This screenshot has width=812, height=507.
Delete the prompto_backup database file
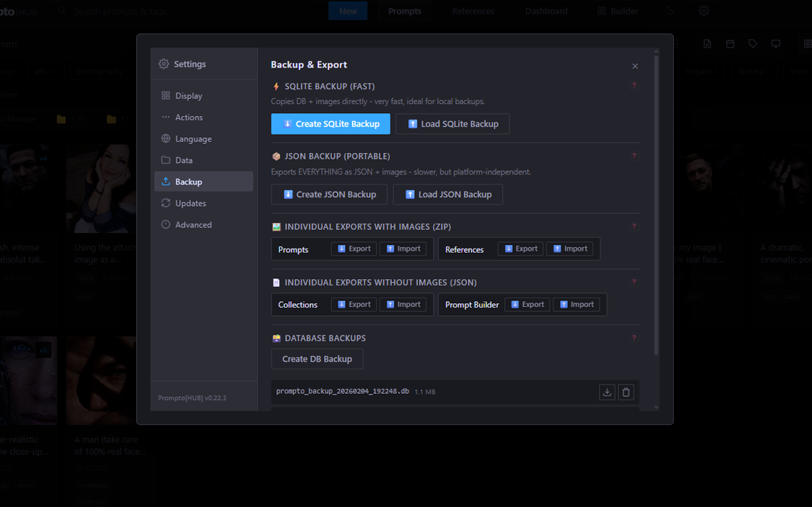pos(626,392)
